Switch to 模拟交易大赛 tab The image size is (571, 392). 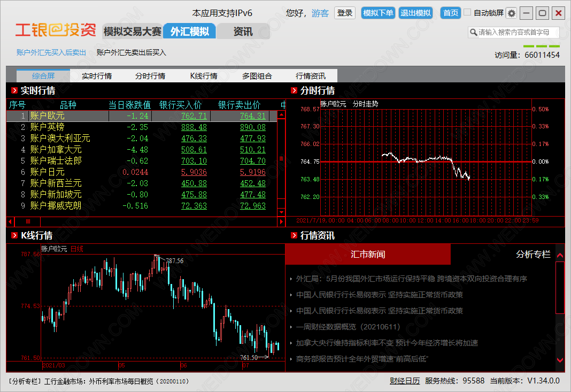click(132, 32)
